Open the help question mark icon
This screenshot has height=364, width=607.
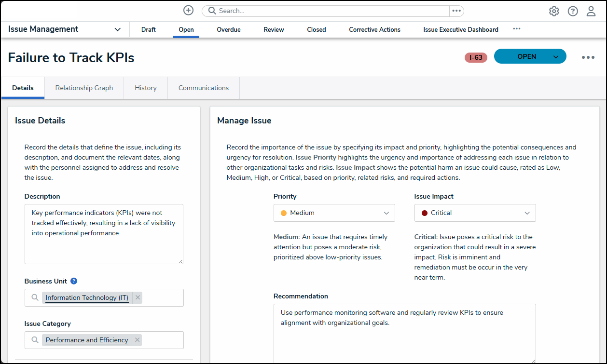[x=573, y=11]
